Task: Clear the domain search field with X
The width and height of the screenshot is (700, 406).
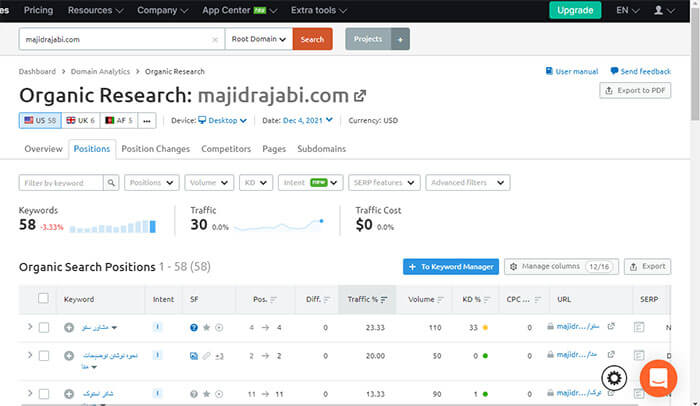Action: coord(215,39)
